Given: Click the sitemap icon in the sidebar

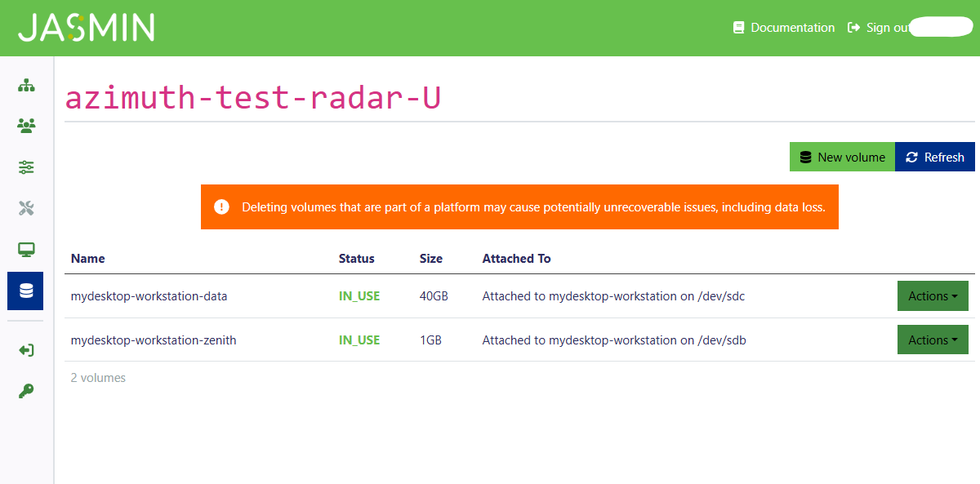Looking at the screenshot, I should 26,85.
